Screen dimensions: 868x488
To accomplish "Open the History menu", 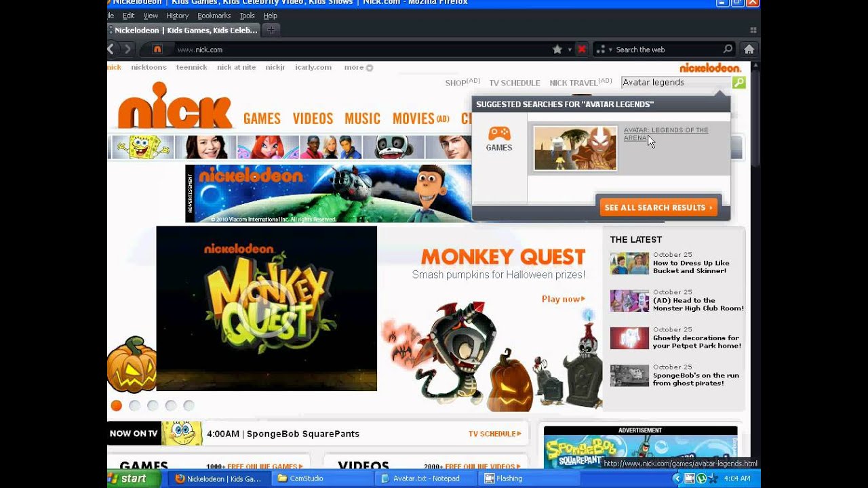I will (178, 16).
